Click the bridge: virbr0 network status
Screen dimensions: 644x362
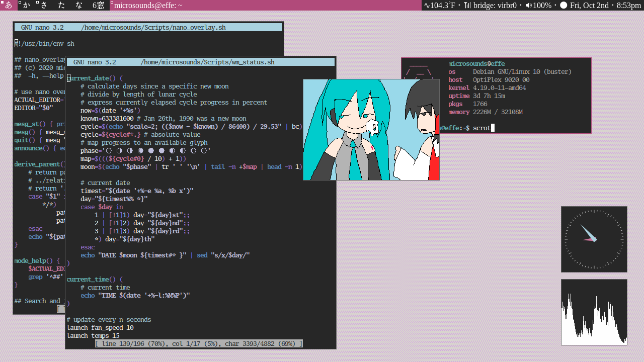[495, 5]
